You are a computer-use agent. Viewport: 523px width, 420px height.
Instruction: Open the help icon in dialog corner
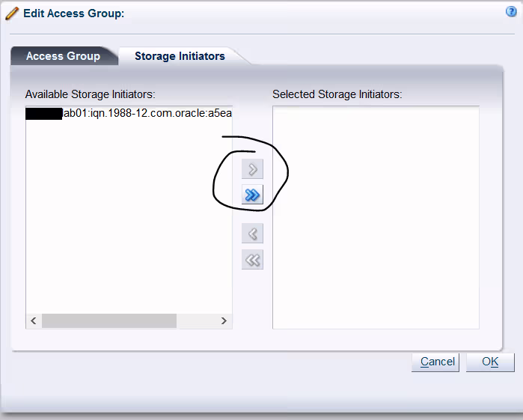point(512,12)
